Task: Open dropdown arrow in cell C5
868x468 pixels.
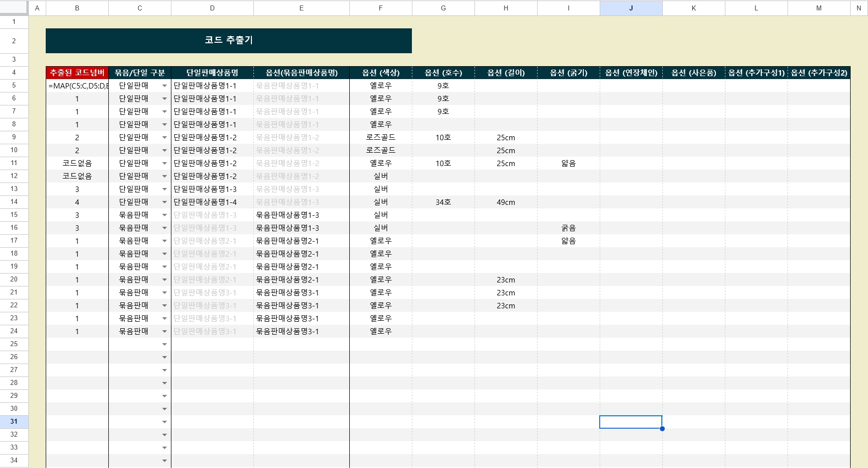Action: point(164,86)
